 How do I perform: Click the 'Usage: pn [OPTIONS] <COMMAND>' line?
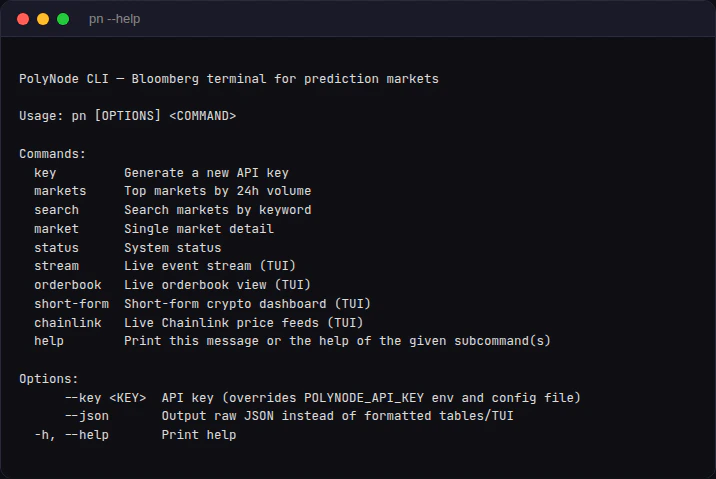tap(128, 116)
